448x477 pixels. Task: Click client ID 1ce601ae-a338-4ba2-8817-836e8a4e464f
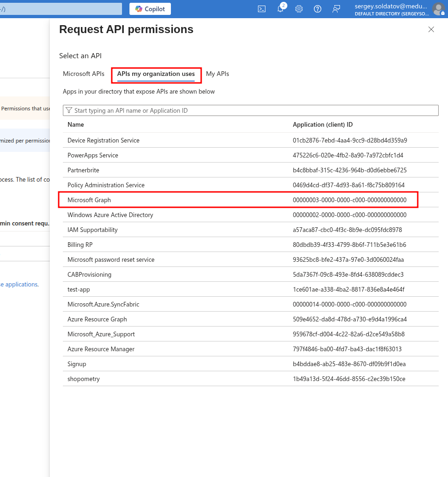click(348, 289)
